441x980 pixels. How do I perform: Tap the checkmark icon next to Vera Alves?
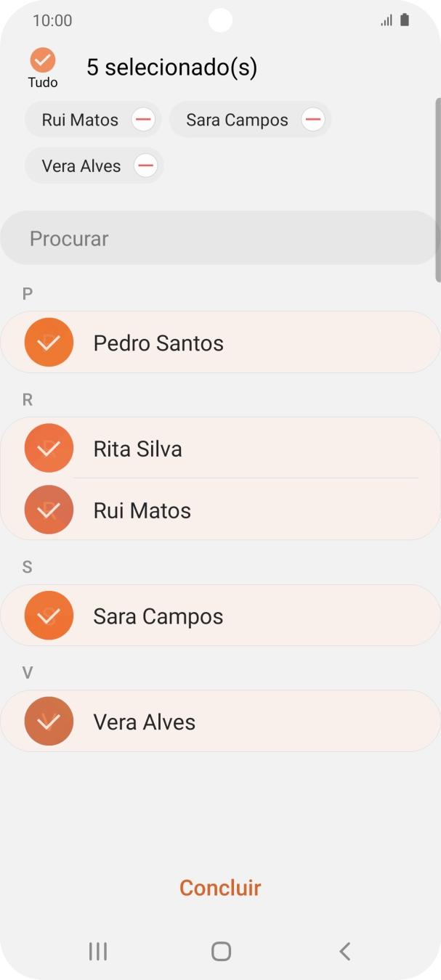[x=49, y=721]
